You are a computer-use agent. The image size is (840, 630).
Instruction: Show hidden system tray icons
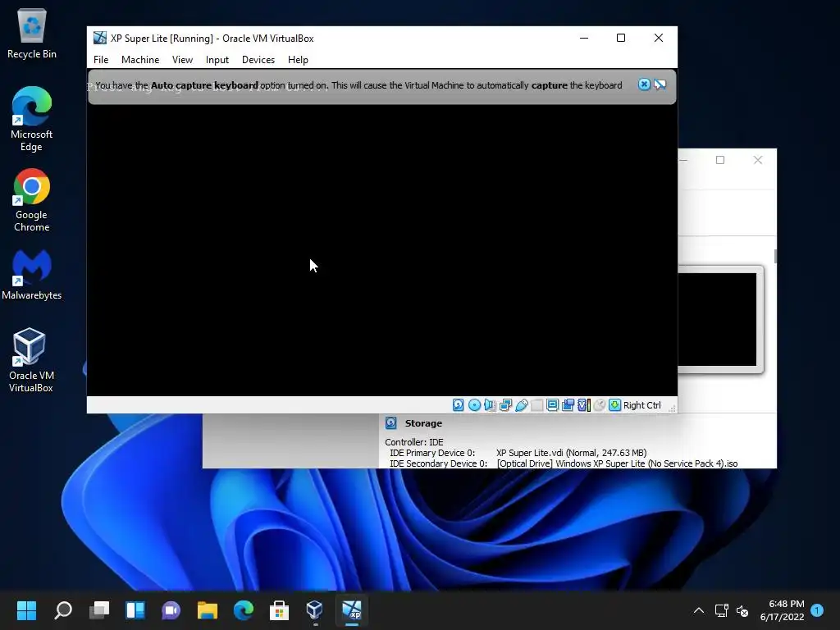(x=699, y=610)
